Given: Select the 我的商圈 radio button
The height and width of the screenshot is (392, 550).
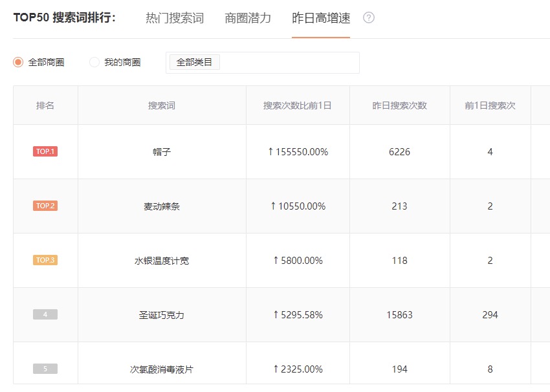Looking at the screenshot, I should [94, 63].
